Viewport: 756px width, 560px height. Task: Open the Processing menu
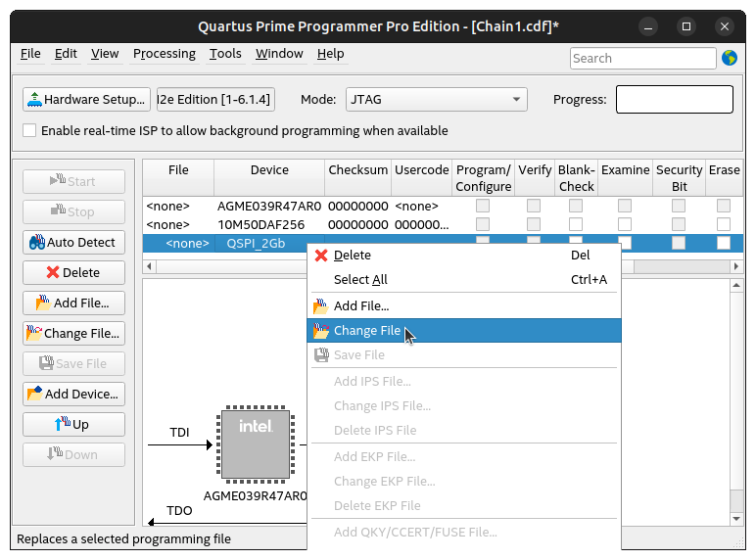tap(165, 54)
